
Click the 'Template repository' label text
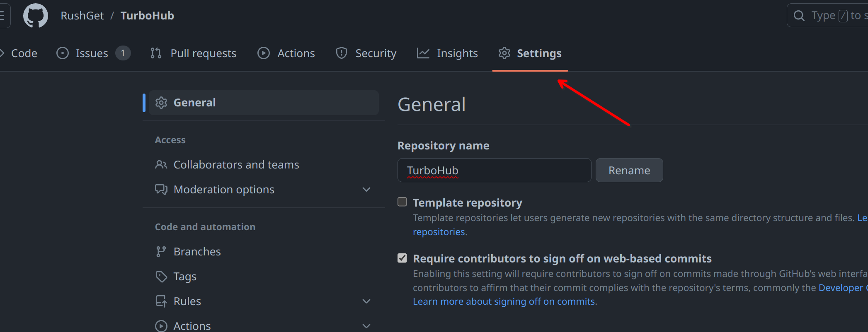pos(468,203)
